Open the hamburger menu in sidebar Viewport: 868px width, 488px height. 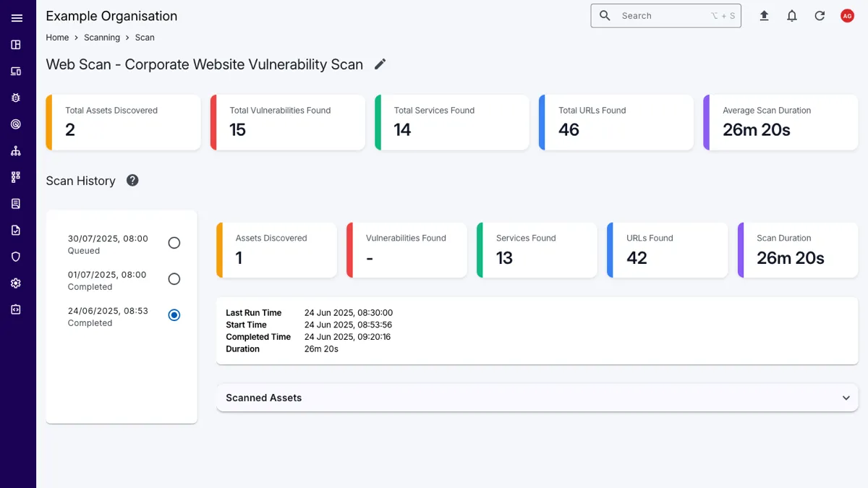[x=17, y=18]
